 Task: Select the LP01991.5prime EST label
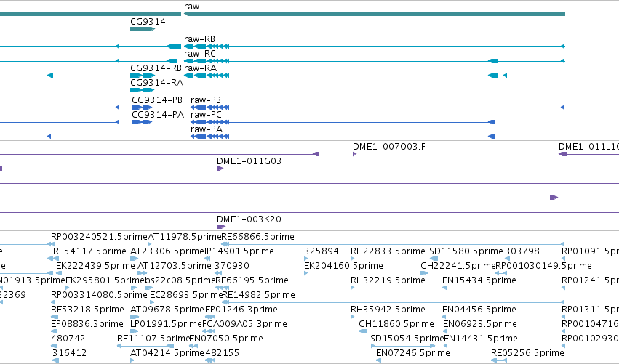tap(166, 324)
